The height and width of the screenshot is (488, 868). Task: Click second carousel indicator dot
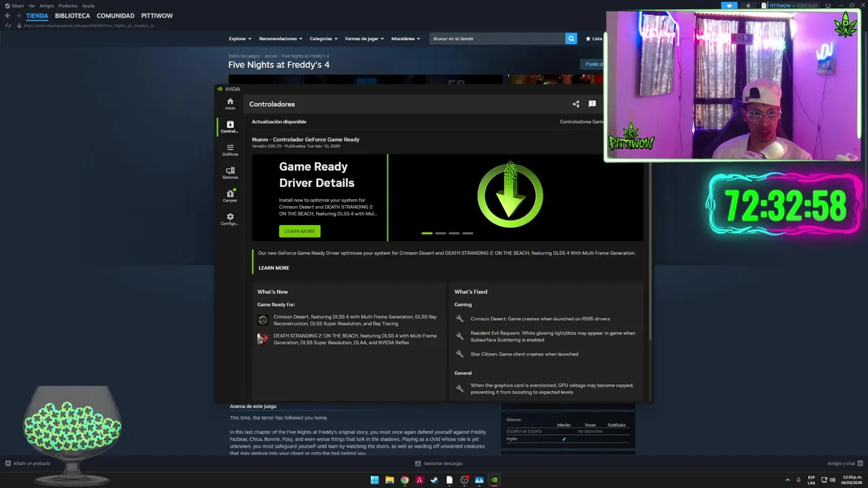tap(441, 233)
